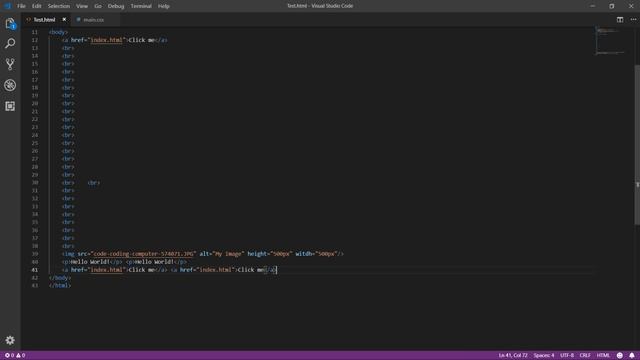
Task: Restore down the Visual Studio Code window
Action: tap(611, 6)
